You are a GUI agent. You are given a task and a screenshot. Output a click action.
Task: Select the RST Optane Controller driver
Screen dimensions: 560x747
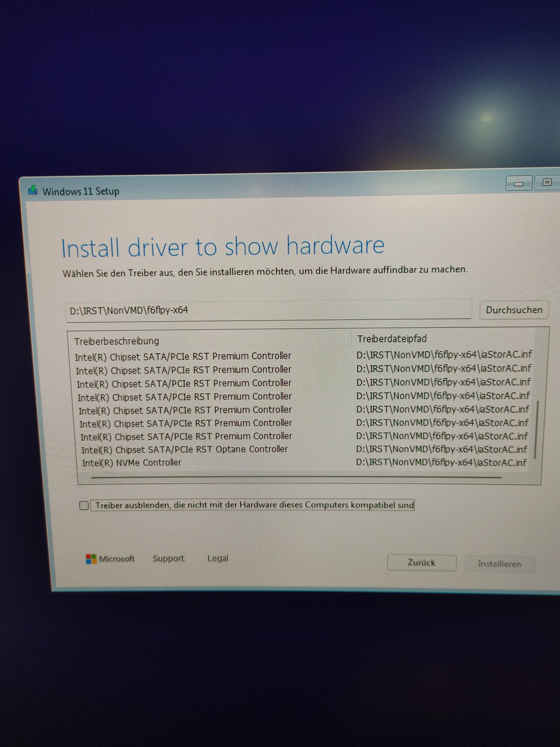184,450
